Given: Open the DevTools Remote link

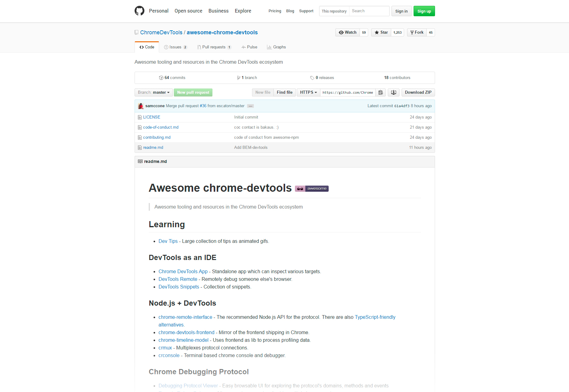Looking at the screenshot, I should (x=178, y=279).
